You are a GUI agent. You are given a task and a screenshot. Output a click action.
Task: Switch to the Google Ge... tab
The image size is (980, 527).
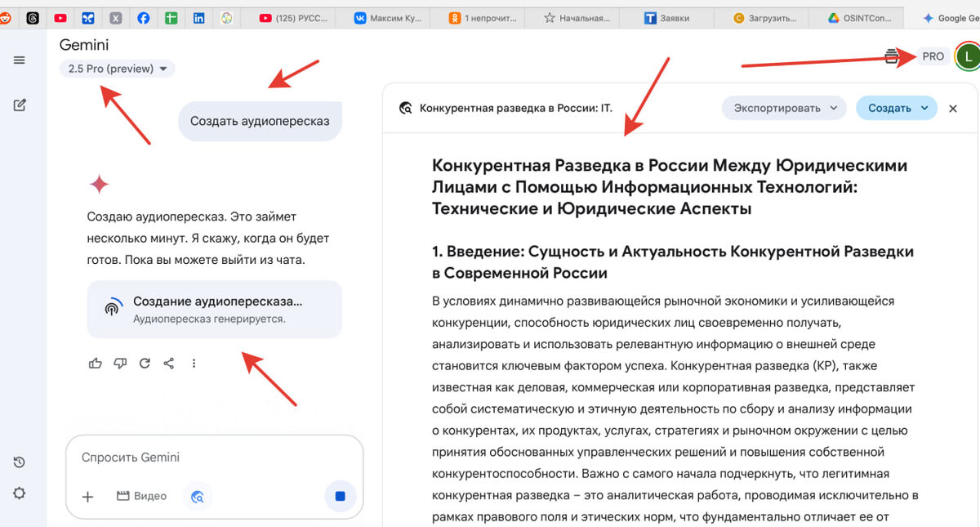click(947, 18)
